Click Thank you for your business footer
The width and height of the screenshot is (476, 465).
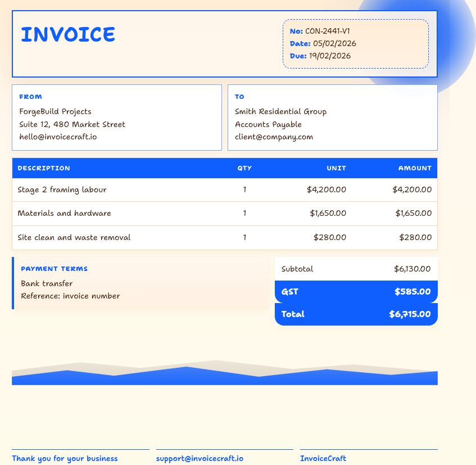65,459
